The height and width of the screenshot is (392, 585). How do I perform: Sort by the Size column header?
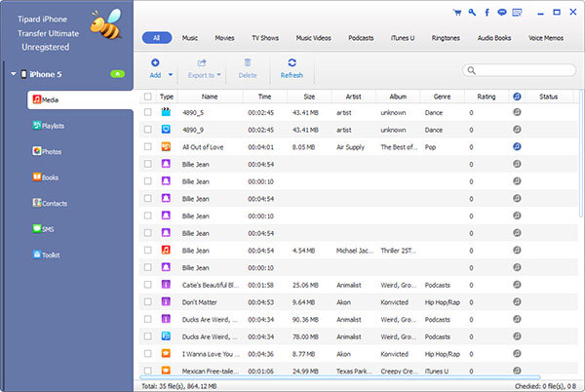[x=309, y=97]
